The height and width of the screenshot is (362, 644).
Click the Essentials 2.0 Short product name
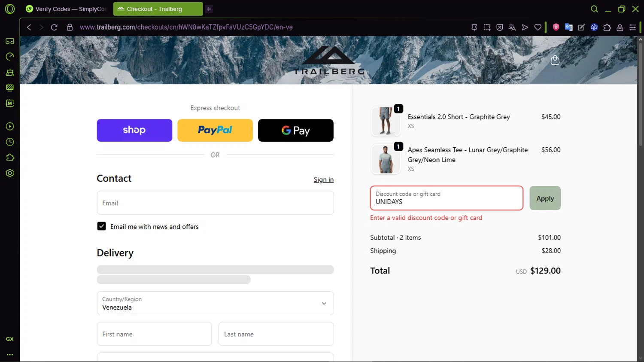point(459,117)
